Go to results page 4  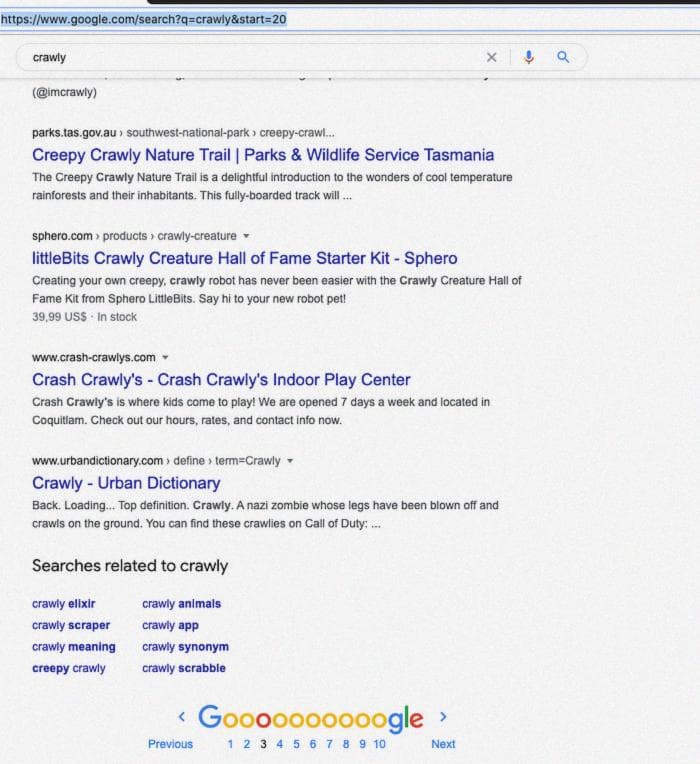click(280, 744)
